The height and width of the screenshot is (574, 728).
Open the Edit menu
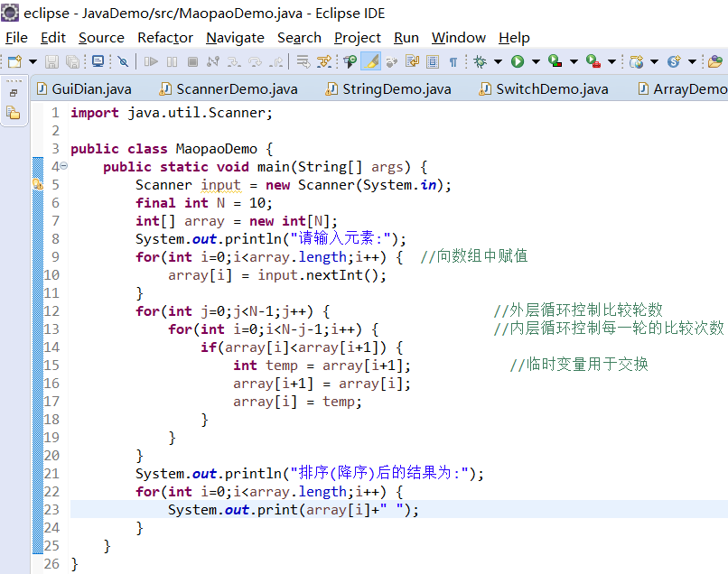pyautogui.click(x=53, y=38)
